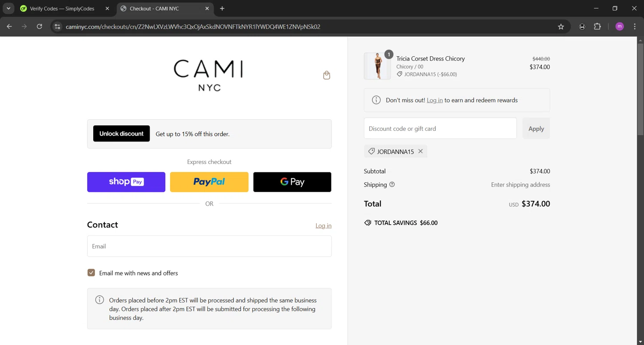Go back to the previous page
644x345 pixels.
[x=9, y=27]
